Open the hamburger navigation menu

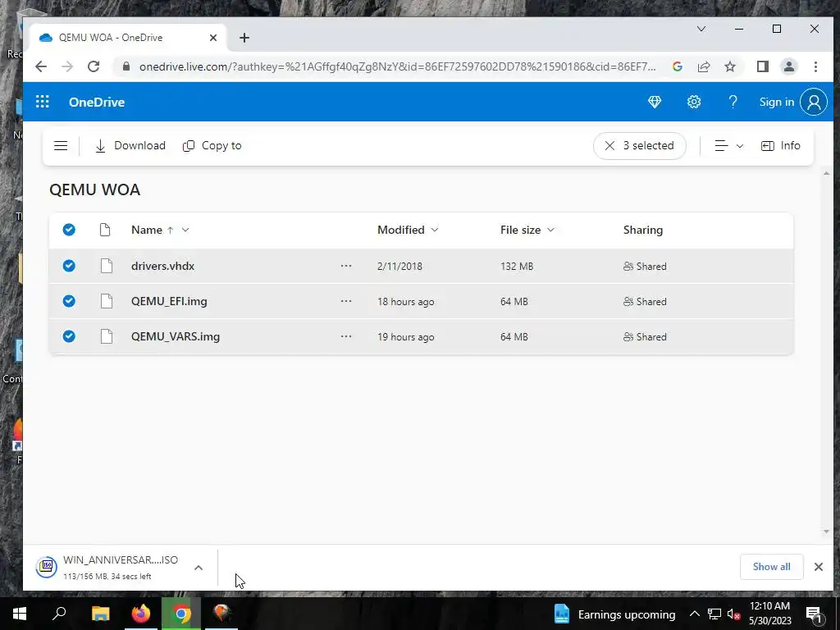coord(61,146)
